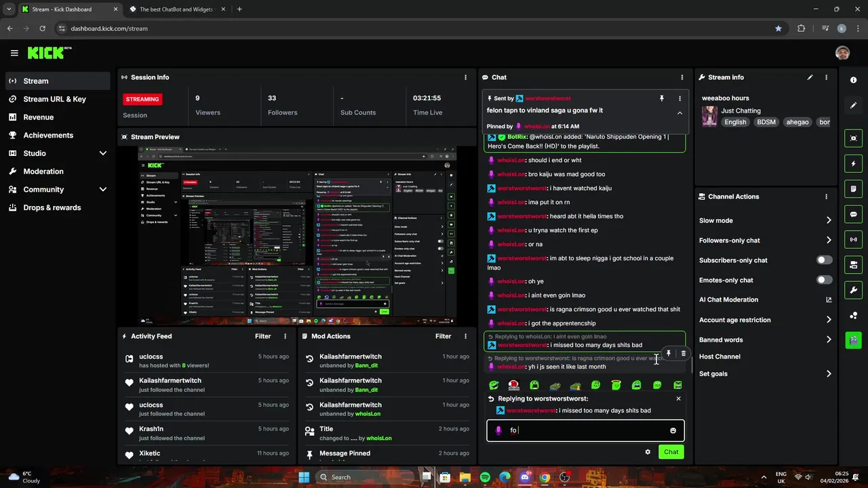Open pinned message options menu
The width and height of the screenshot is (868, 488).
point(679,98)
